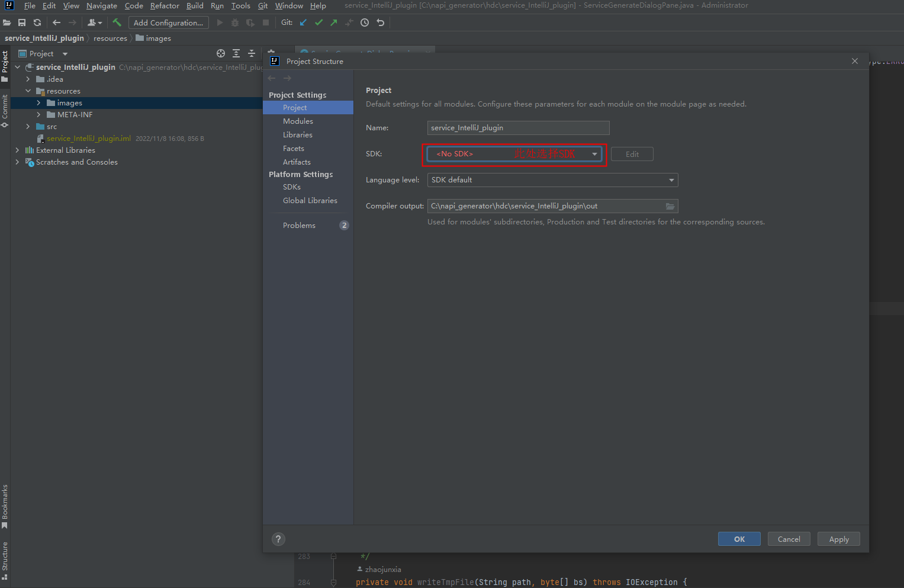This screenshot has width=904, height=588.
Task: Click the help question mark button
Action: pos(278,539)
